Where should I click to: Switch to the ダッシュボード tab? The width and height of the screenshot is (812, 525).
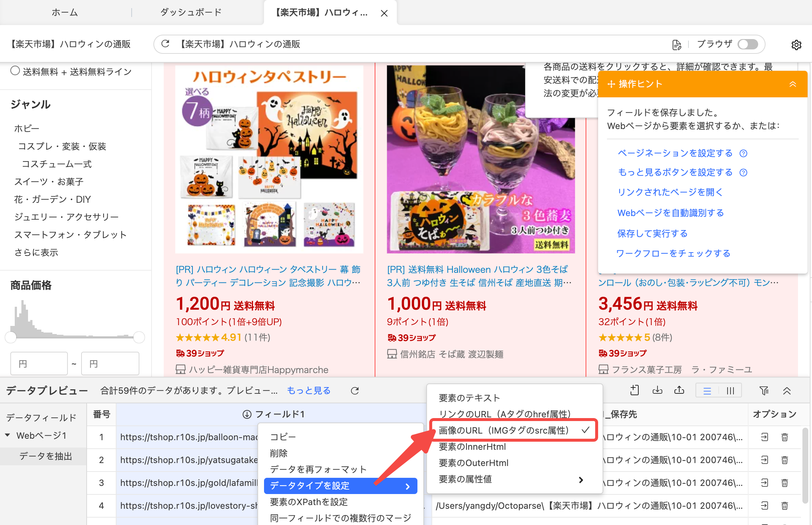click(191, 13)
